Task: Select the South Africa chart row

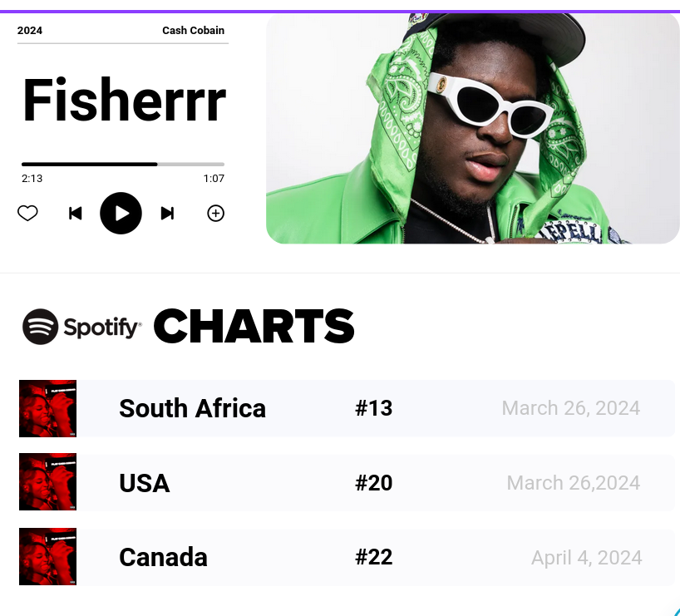Action: tap(347, 408)
